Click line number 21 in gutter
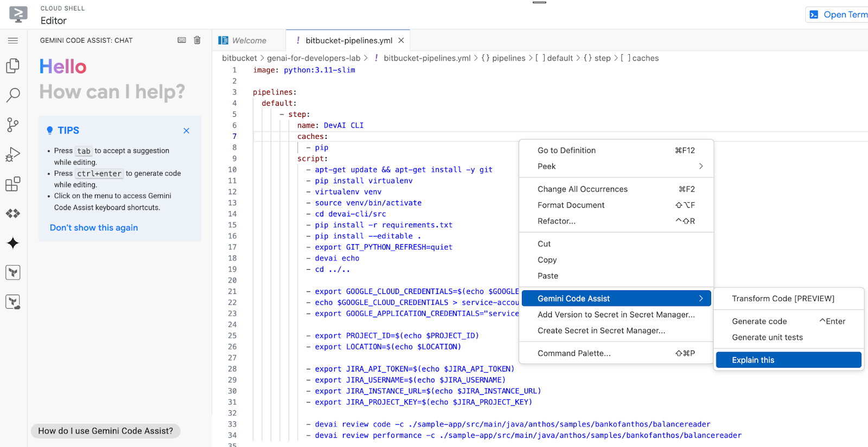868x447 pixels. [232, 291]
